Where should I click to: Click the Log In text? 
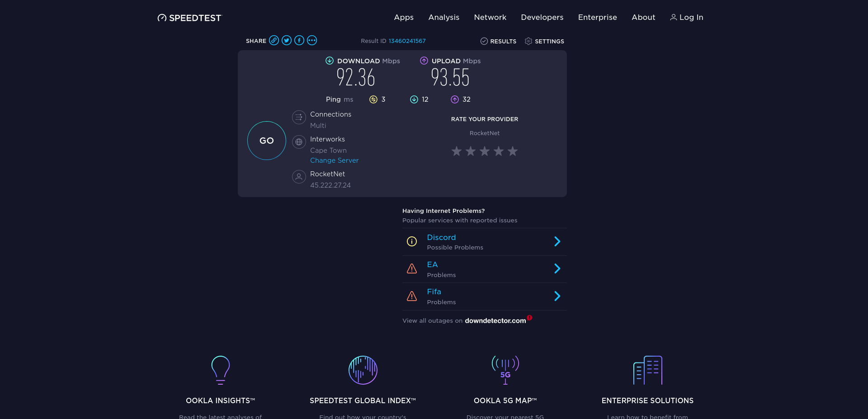691,17
